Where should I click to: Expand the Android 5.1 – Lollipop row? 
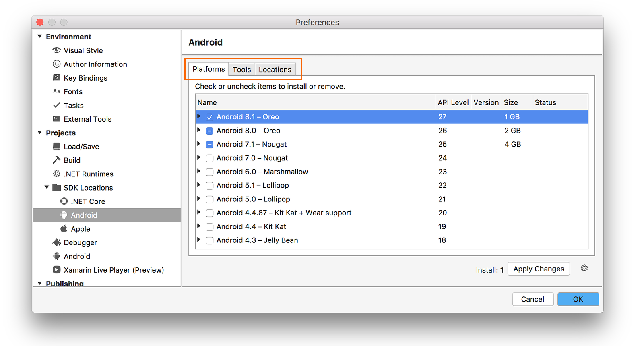click(x=199, y=184)
